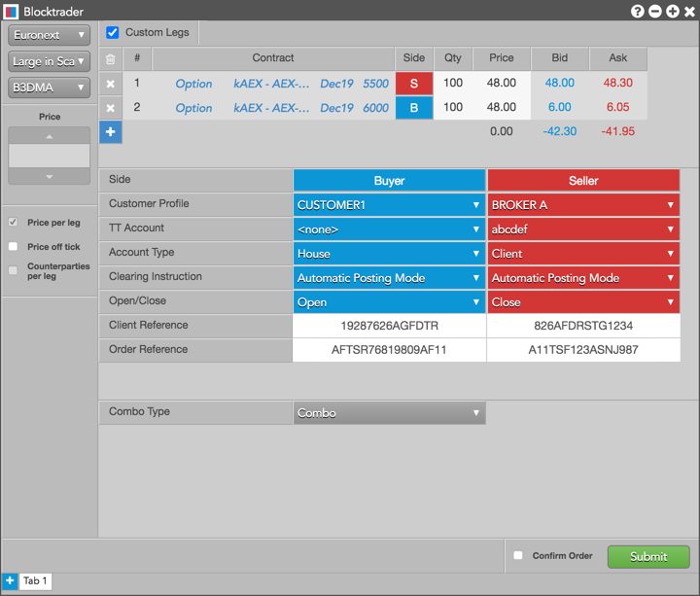
Task: Check the Confirm Order checkbox
Action: point(518,555)
